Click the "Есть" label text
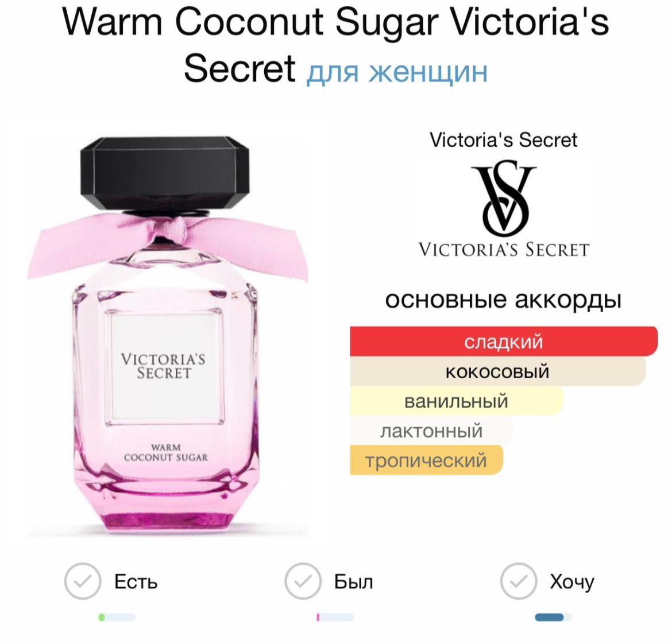The height and width of the screenshot is (644, 672). pyautogui.click(x=136, y=582)
